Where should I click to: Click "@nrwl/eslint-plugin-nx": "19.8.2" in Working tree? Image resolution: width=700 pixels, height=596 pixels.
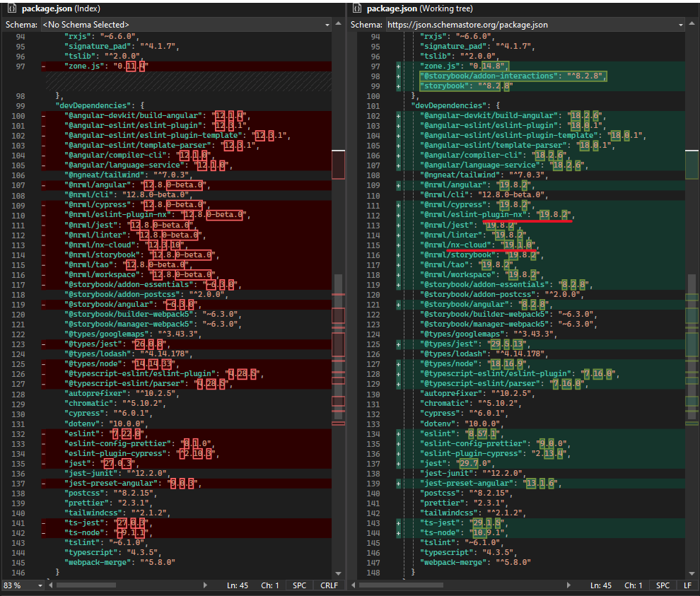coord(497,215)
